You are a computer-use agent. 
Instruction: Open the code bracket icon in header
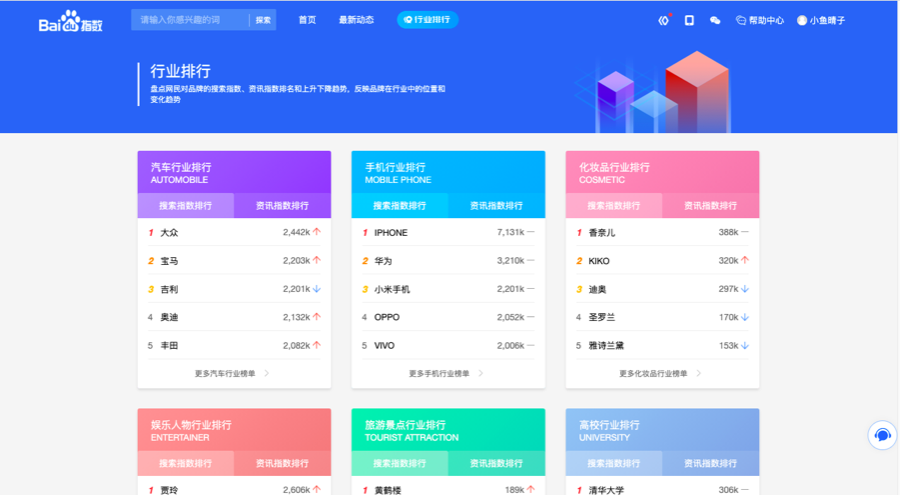(664, 20)
